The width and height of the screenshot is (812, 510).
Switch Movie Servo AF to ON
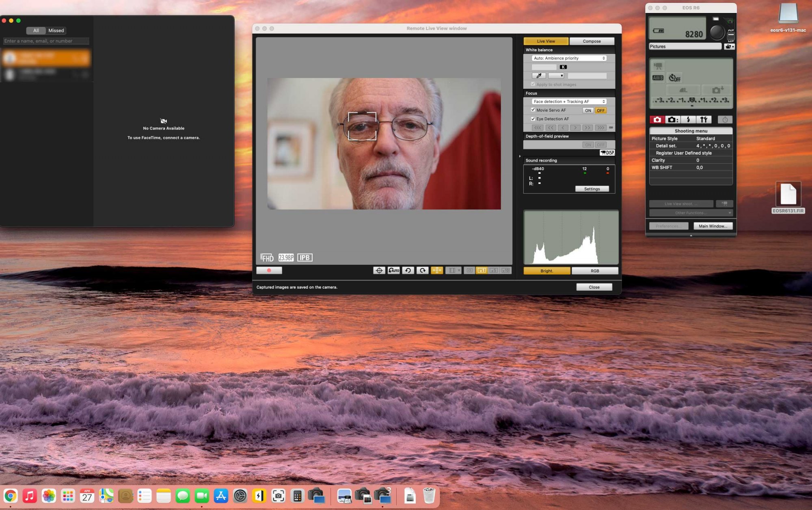(588, 110)
